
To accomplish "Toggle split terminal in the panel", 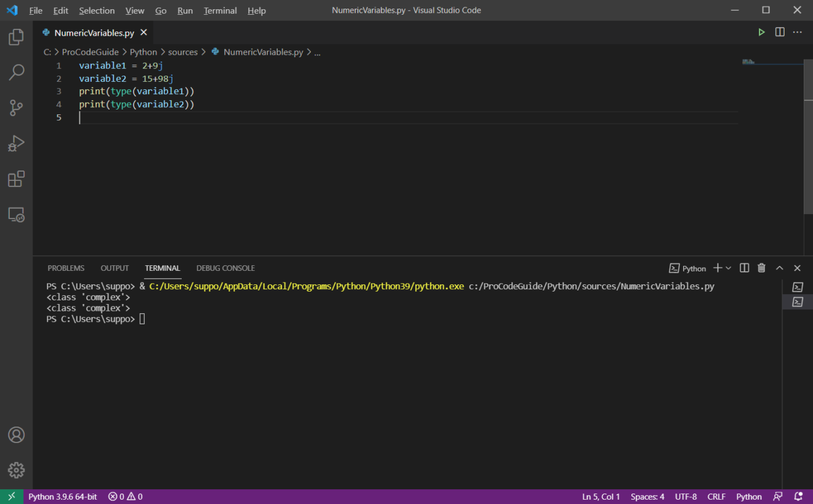I will (x=744, y=268).
